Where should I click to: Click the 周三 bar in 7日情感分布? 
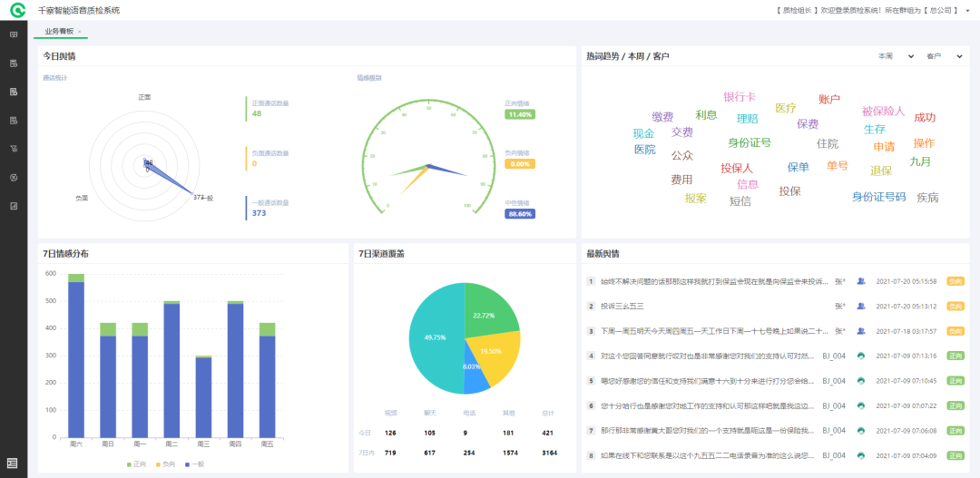point(204,396)
